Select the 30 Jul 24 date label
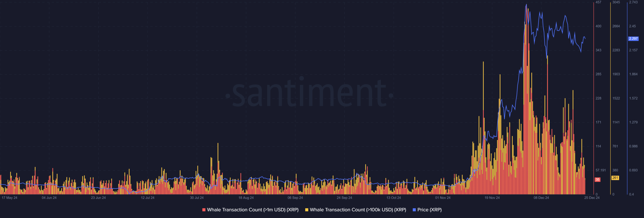The width and height of the screenshot is (644, 218). click(197, 198)
